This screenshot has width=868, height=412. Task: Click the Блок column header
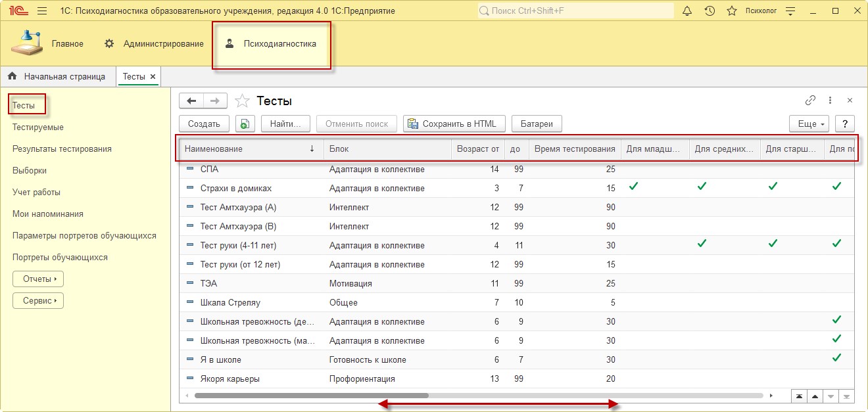coord(388,149)
